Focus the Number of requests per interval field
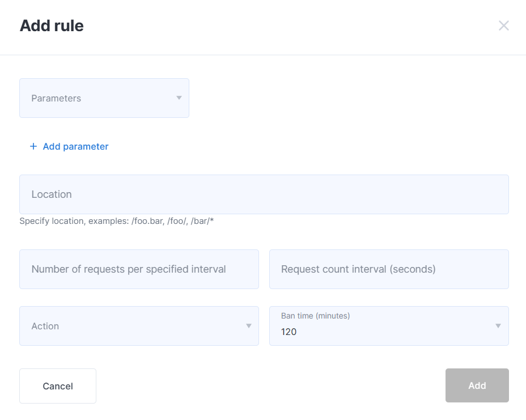 tap(139, 269)
